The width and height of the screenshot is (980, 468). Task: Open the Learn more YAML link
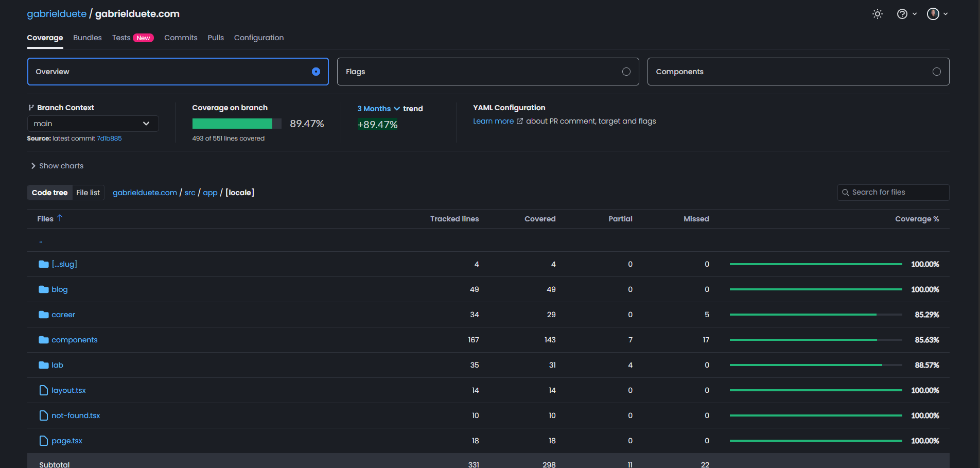pyautogui.click(x=493, y=121)
